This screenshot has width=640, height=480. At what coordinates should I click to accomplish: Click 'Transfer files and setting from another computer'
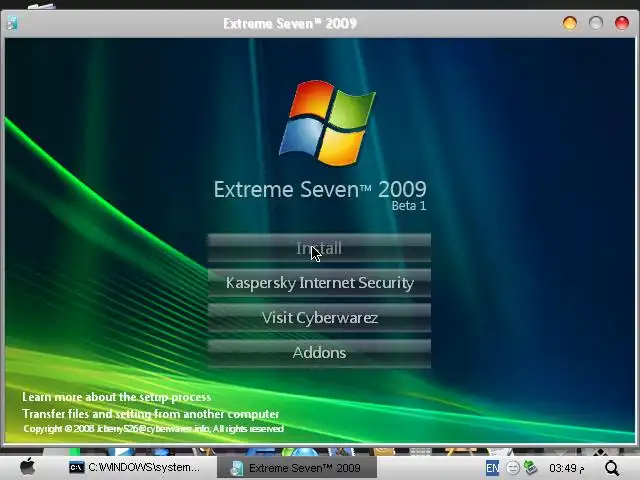point(151,414)
